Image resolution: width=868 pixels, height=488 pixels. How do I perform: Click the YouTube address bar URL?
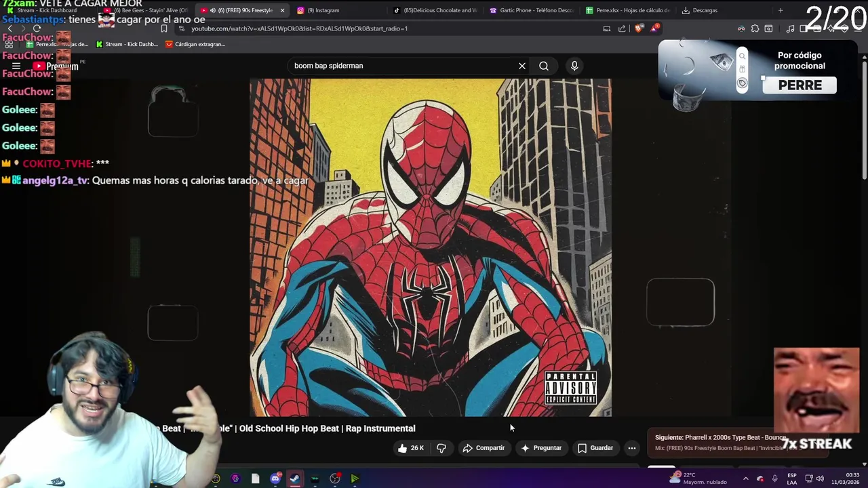[299, 28]
